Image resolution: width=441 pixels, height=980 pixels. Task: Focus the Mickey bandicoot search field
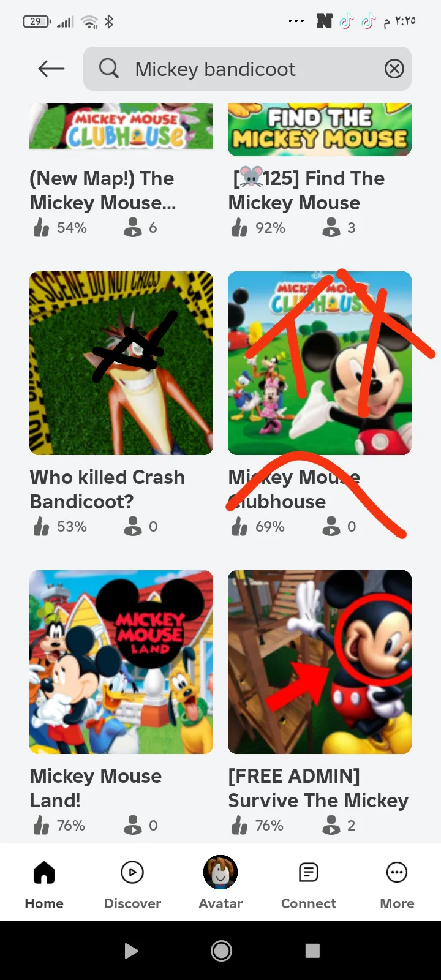coord(247,69)
